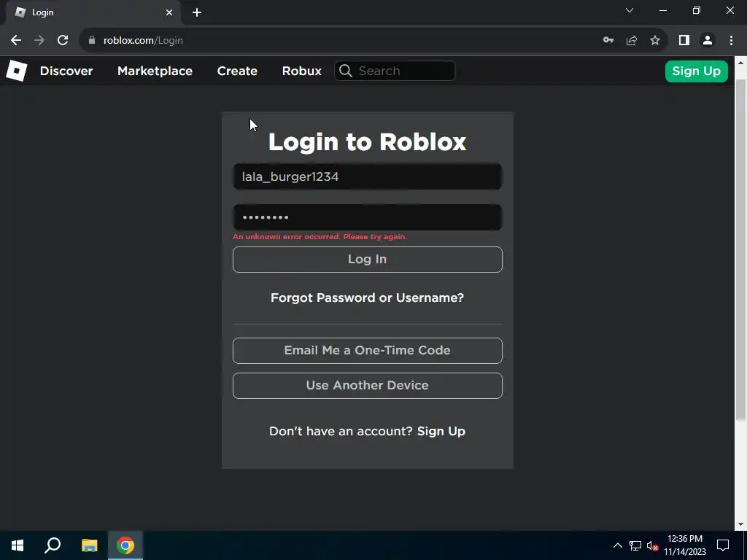Click the scrollbar up arrow

pyautogui.click(x=740, y=63)
